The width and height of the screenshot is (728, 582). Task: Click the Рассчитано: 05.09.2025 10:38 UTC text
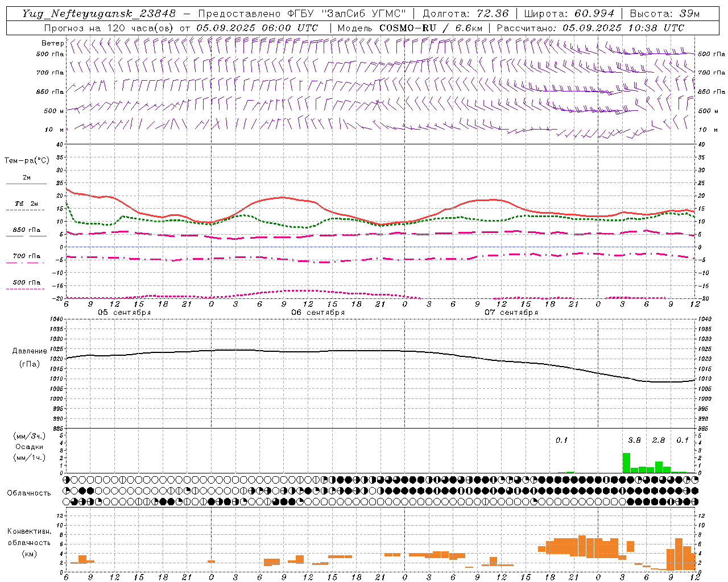click(590, 28)
